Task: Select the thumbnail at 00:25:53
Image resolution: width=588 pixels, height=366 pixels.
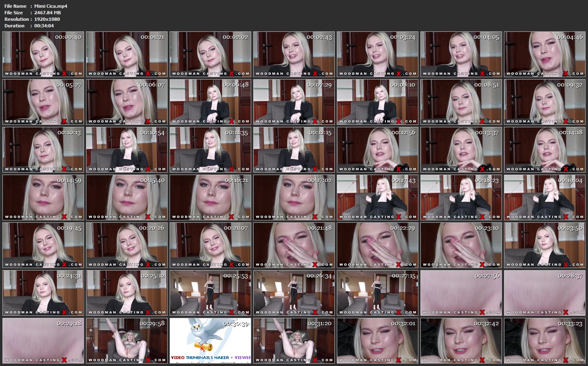Action: click(x=210, y=293)
